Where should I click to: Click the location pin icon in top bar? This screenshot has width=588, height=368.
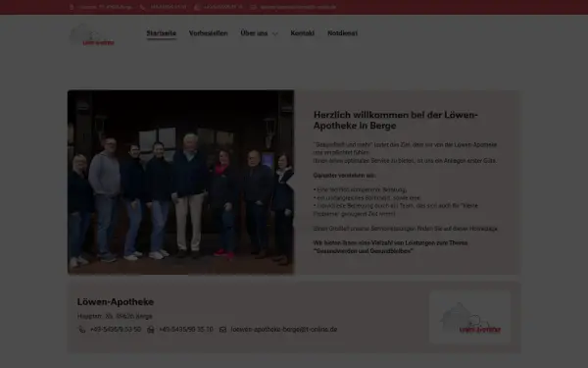(72, 7)
